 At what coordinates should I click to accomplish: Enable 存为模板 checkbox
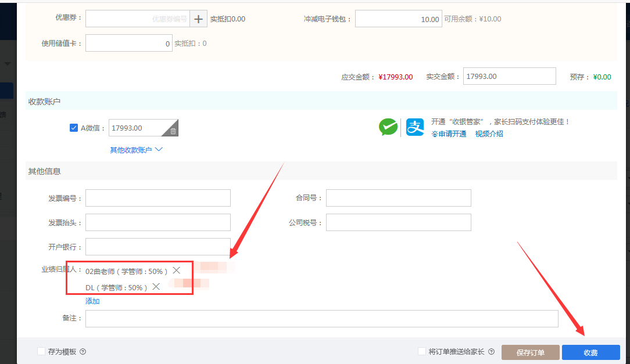[x=41, y=351]
